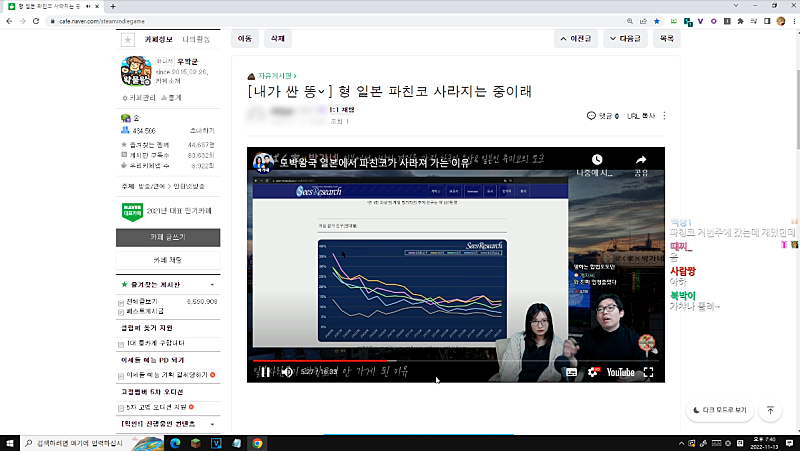Click the Watch Later clock icon
The image size is (800, 451).
(x=597, y=160)
